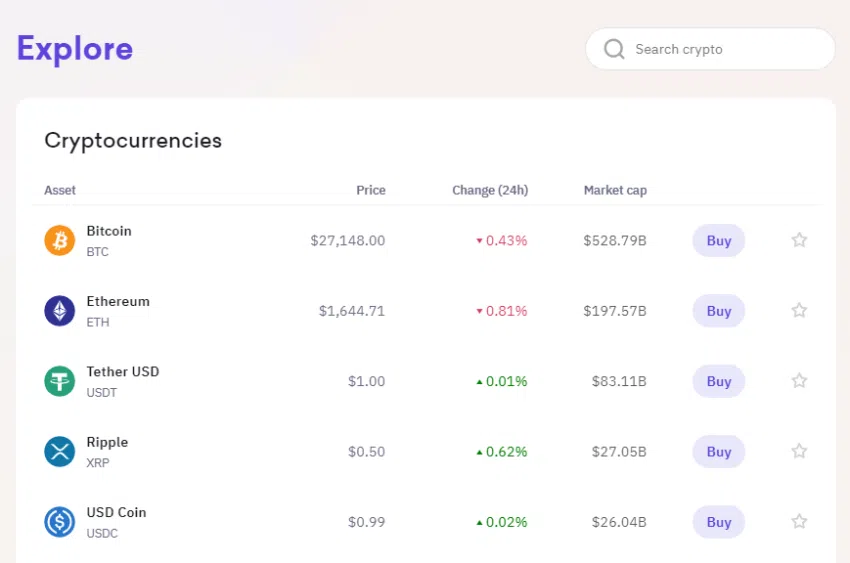The width and height of the screenshot is (850, 563).
Task: Sort by Market cap column header
Action: pos(615,190)
